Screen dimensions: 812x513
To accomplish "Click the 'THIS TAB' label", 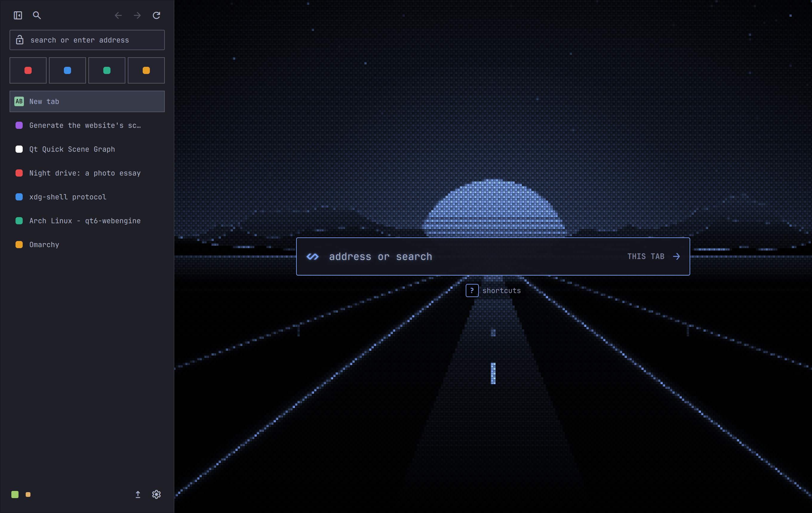I will point(645,257).
